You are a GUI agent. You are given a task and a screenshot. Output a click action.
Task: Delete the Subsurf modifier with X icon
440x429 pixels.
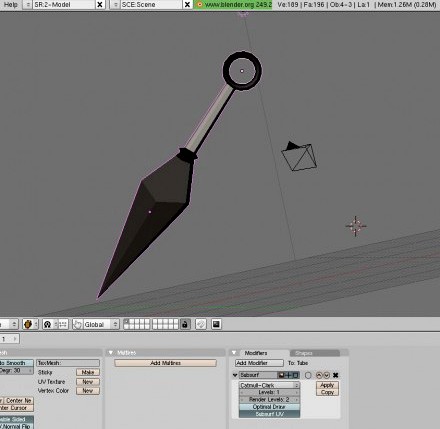click(x=336, y=375)
